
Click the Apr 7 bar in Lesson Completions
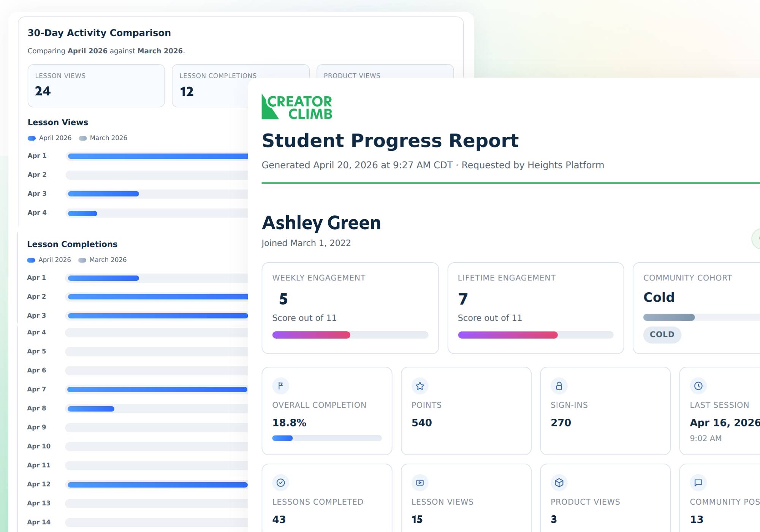pyautogui.click(x=157, y=389)
